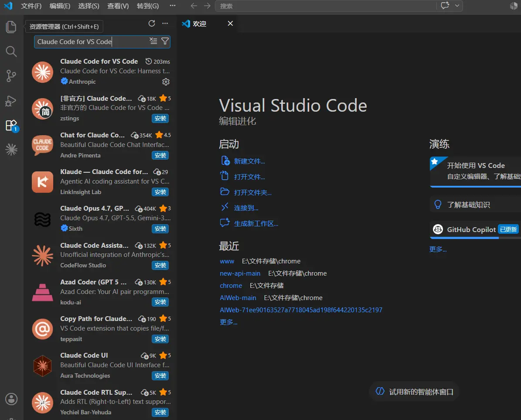This screenshot has width=521, height=420.
Task: Open recent AIWeb-71ee90163527 folder
Action: point(301,310)
